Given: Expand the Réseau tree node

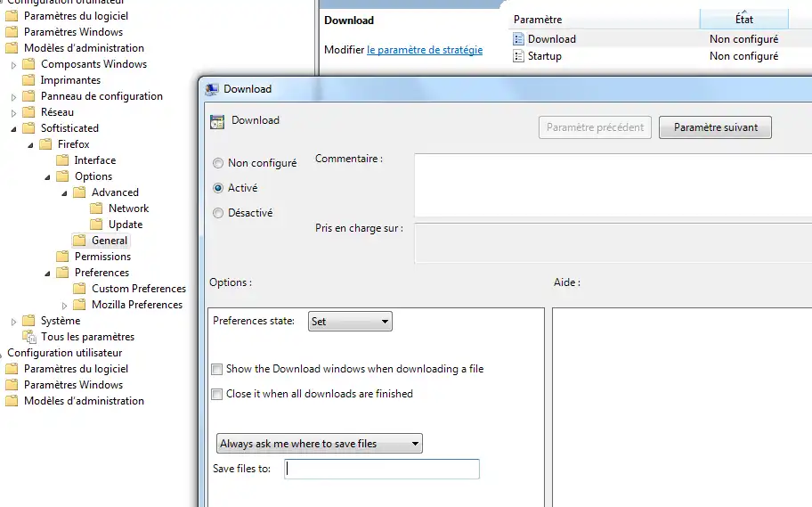Looking at the screenshot, I should pyautogui.click(x=14, y=113).
